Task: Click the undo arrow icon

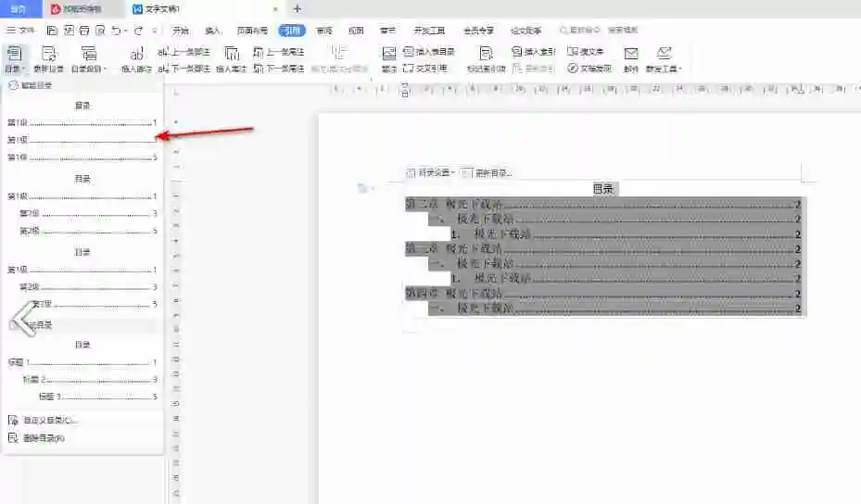Action: (x=116, y=31)
